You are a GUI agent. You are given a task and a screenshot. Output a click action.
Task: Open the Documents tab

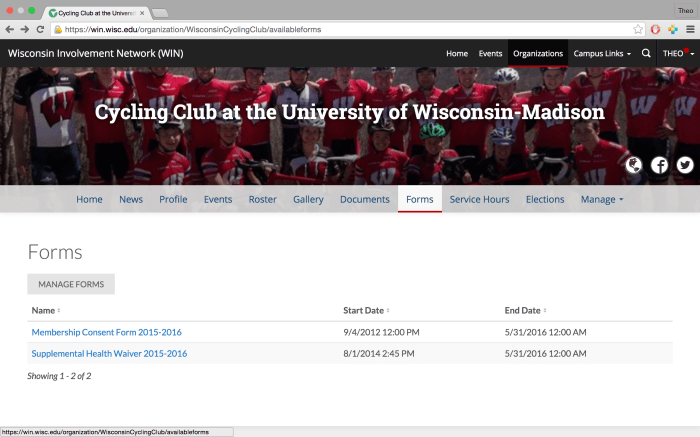click(x=365, y=200)
